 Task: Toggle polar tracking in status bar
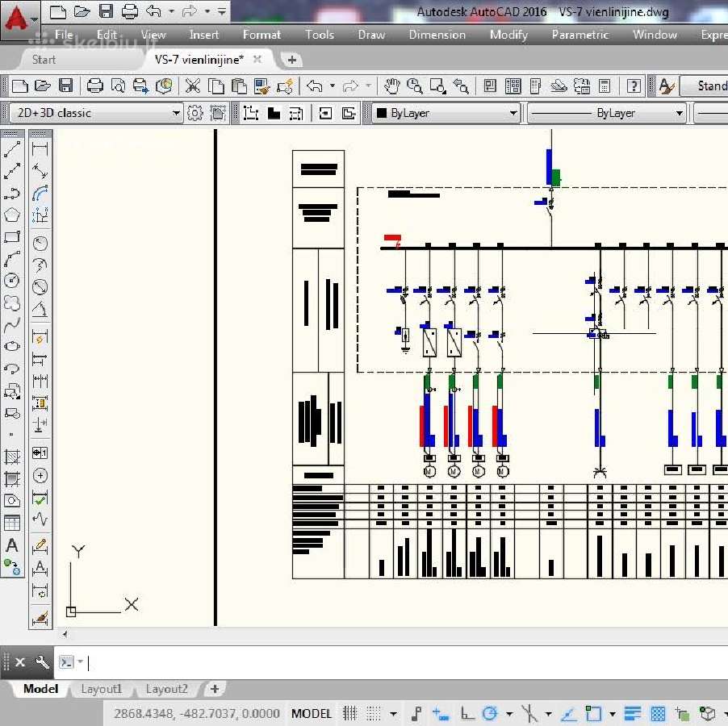490,713
